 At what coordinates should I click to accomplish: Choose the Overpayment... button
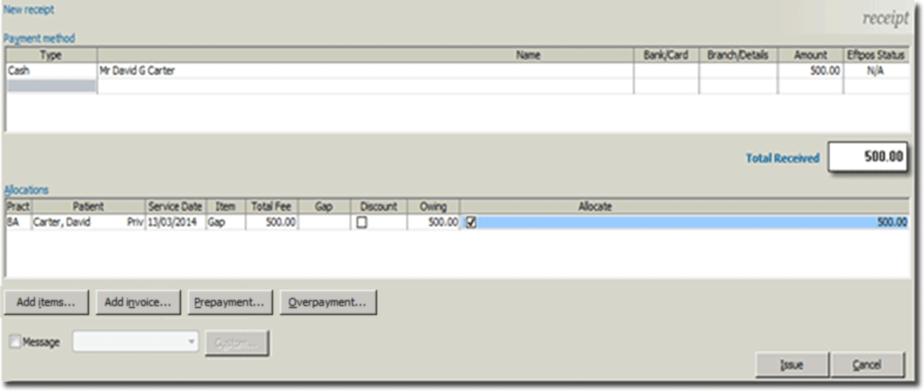pyautogui.click(x=328, y=302)
